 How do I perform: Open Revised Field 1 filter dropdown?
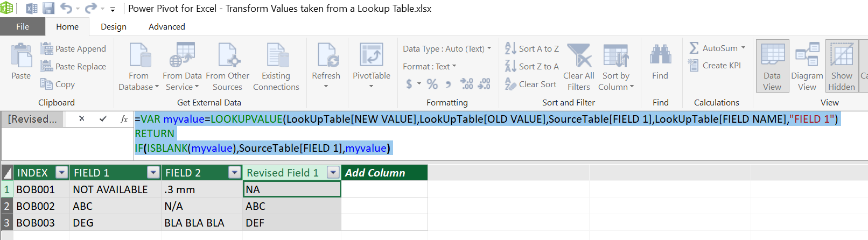[x=333, y=172]
